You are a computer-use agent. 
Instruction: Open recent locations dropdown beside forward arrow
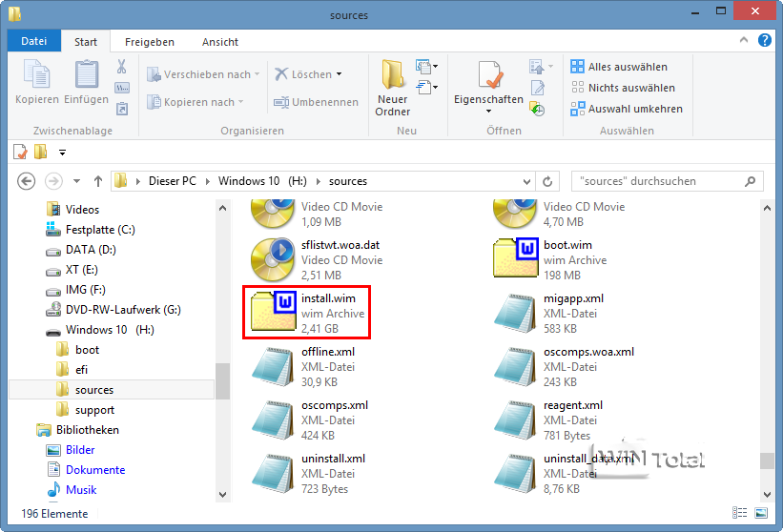point(76,181)
